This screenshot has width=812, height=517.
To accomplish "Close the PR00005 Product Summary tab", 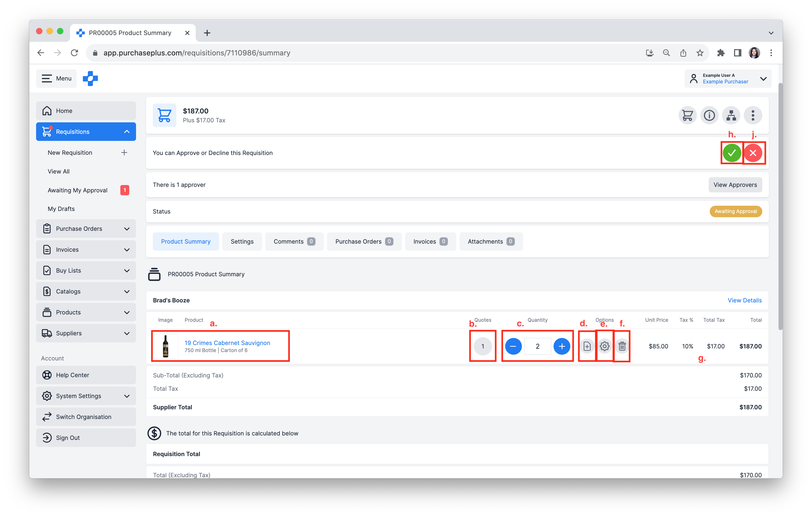I will click(187, 33).
